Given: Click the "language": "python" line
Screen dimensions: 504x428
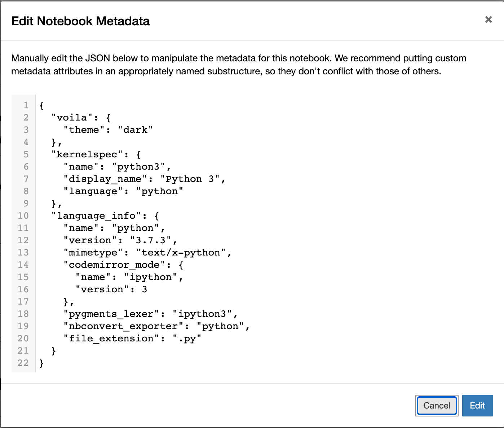Looking at the screenshot, I should click(x=123, y=191).
